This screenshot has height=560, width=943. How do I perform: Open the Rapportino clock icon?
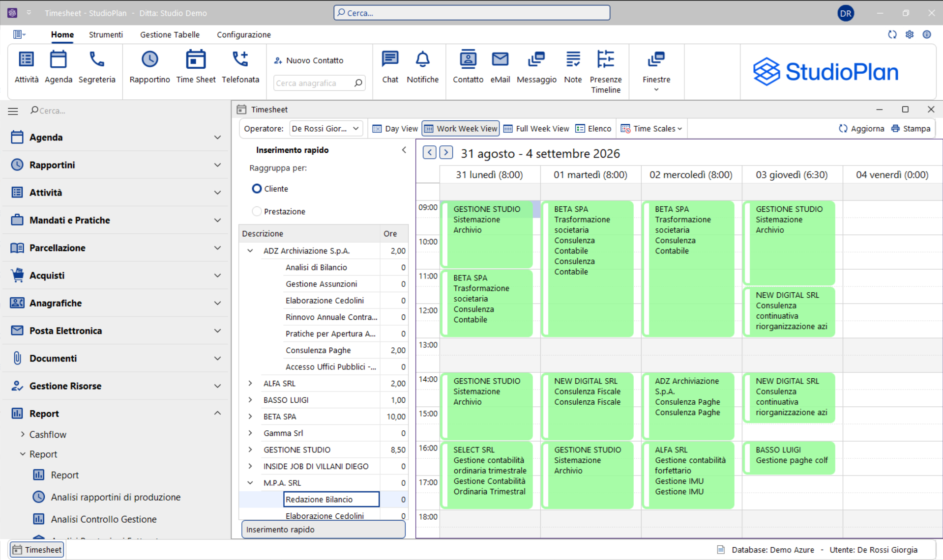point(149,67)
